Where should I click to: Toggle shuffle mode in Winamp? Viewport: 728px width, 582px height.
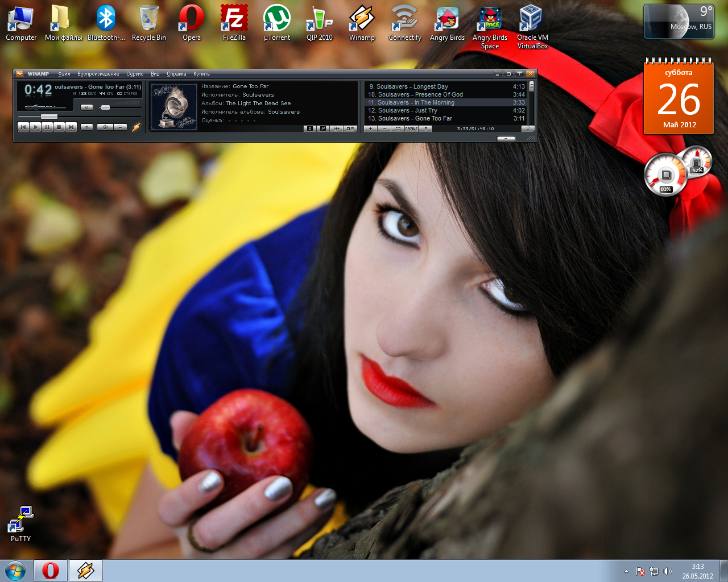[105, 127]
